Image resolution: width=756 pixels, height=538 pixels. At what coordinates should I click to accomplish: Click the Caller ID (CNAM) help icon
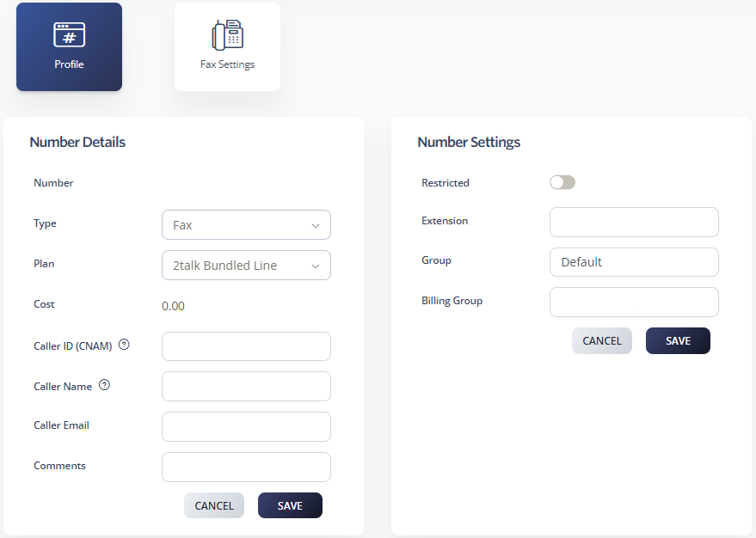124,345
